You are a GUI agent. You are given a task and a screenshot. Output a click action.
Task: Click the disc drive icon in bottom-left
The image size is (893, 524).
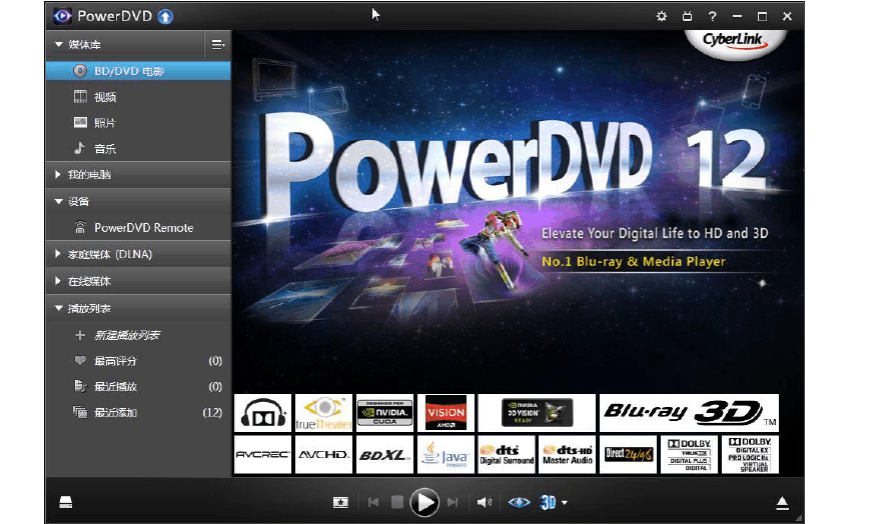65,502
